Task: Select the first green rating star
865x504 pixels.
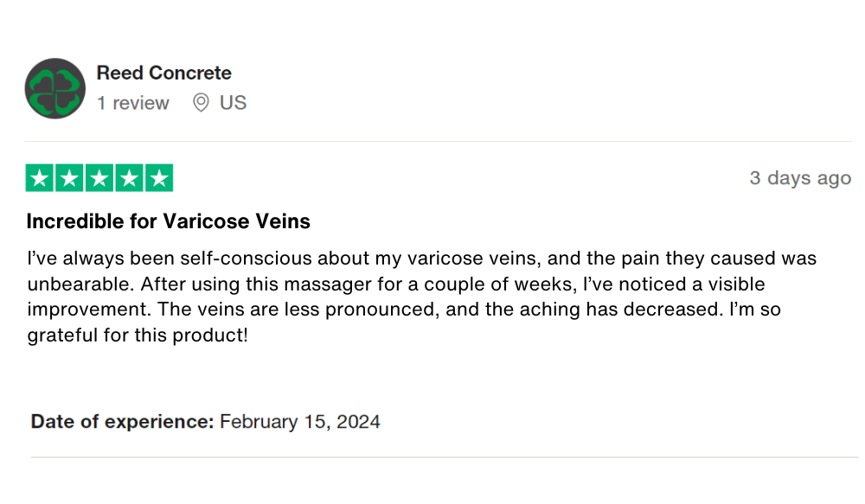Action: pyautogui.click(x=41, y=178)
